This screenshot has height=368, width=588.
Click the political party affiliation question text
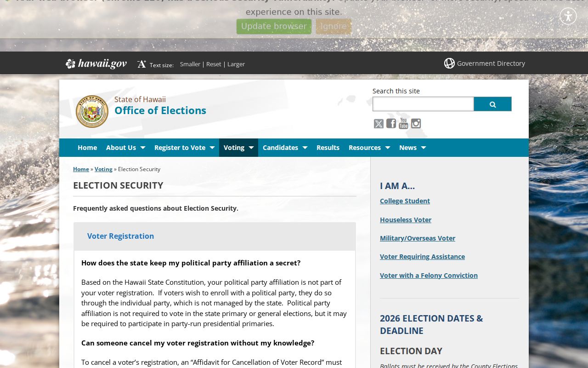click(x=191, y=263)
